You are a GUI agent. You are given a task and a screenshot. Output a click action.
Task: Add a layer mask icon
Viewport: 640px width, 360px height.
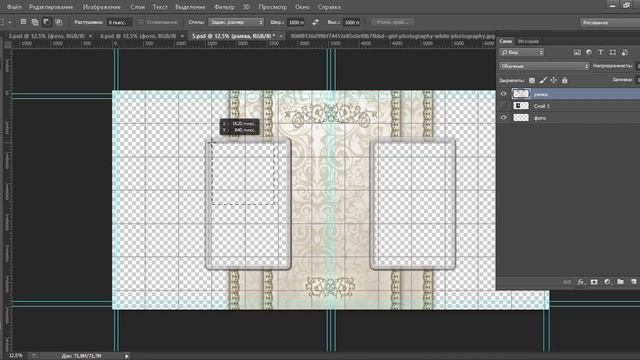click(594, 282)
